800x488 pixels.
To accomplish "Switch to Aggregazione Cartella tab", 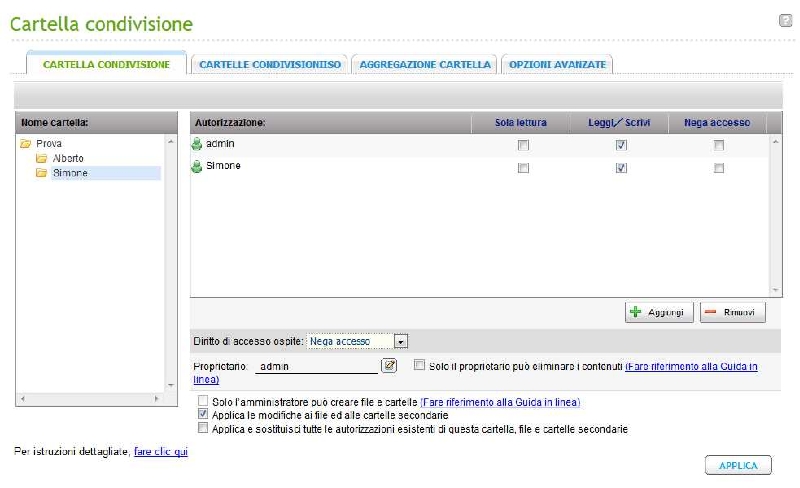I will click(x=425, y=64).
